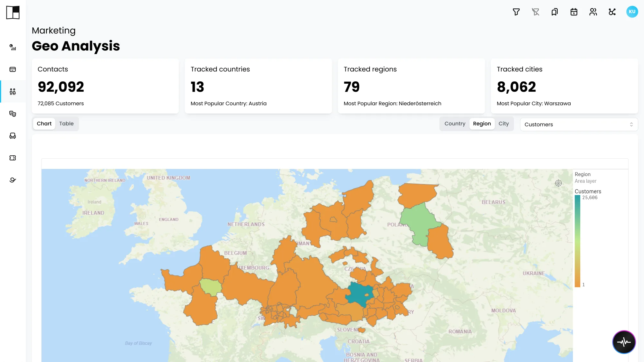This screenshot has height=362, width=644.
Task: Click the app logo in top-left corner
Action: pyautogui.click(x=13, y=13)
